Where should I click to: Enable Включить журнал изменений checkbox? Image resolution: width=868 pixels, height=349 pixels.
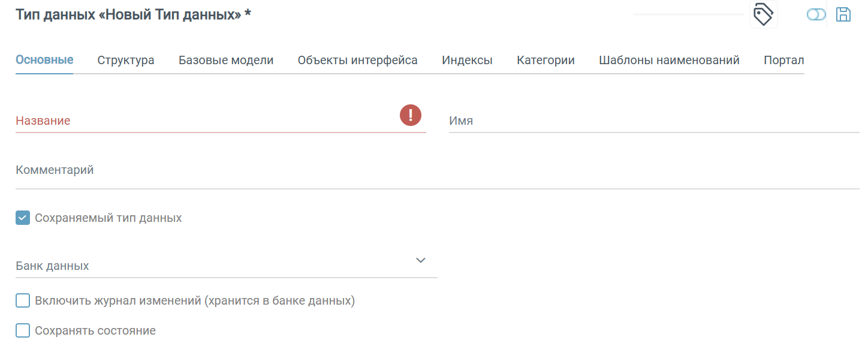(x=22, y=300)
